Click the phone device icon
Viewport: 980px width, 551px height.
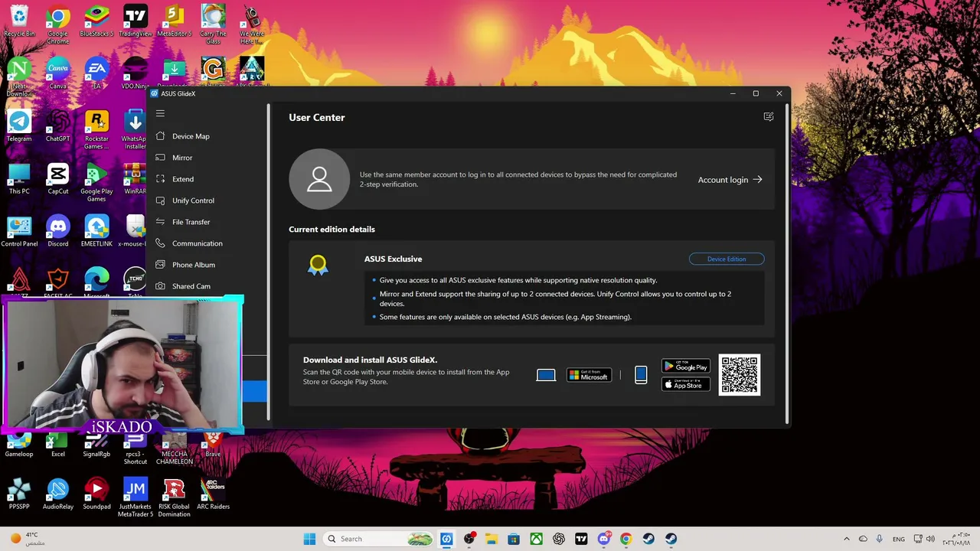641,375
